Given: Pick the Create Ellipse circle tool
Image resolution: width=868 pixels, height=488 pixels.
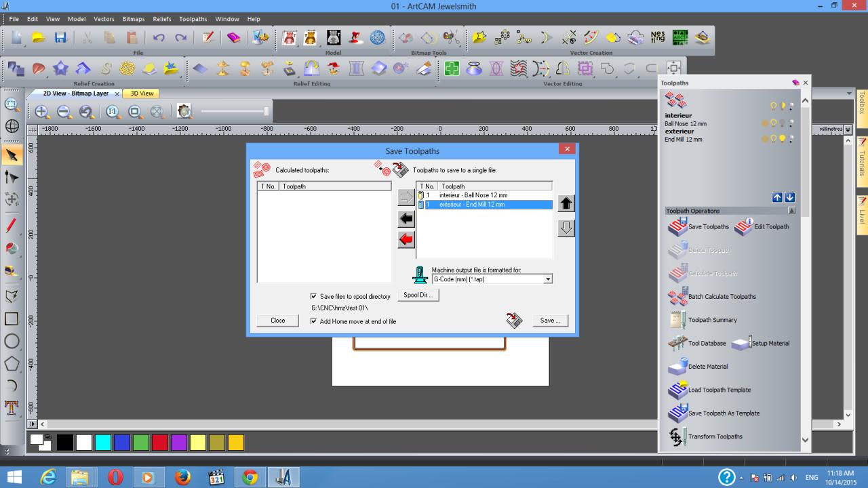Looking at the screenshot, I should (12, 341).
